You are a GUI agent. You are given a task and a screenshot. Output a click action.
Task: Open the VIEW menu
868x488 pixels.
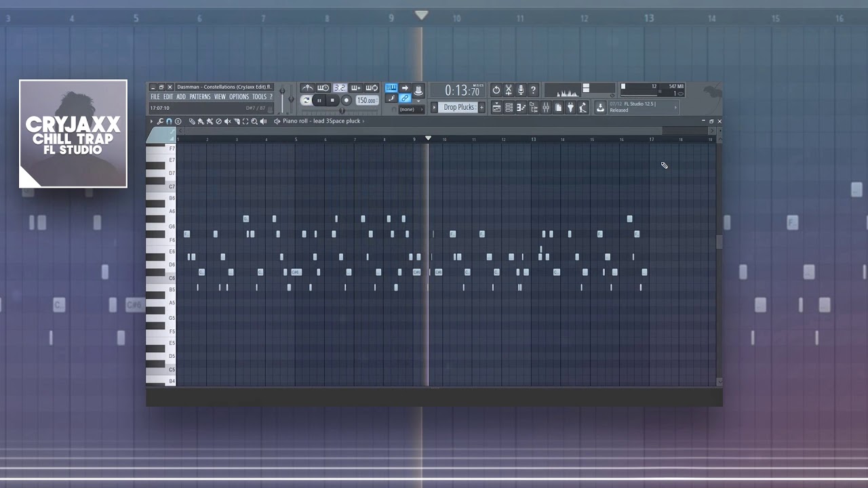pyautogui.click(x=220, y=96)
